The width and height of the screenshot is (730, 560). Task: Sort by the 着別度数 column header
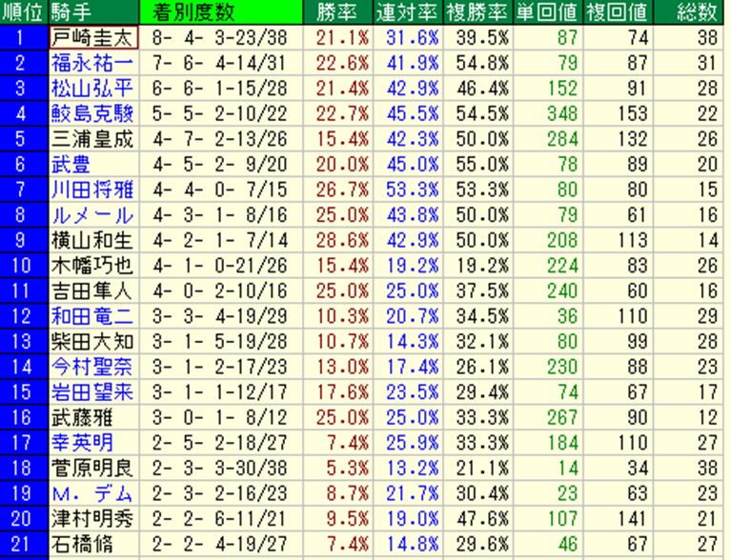coord(221,12)
